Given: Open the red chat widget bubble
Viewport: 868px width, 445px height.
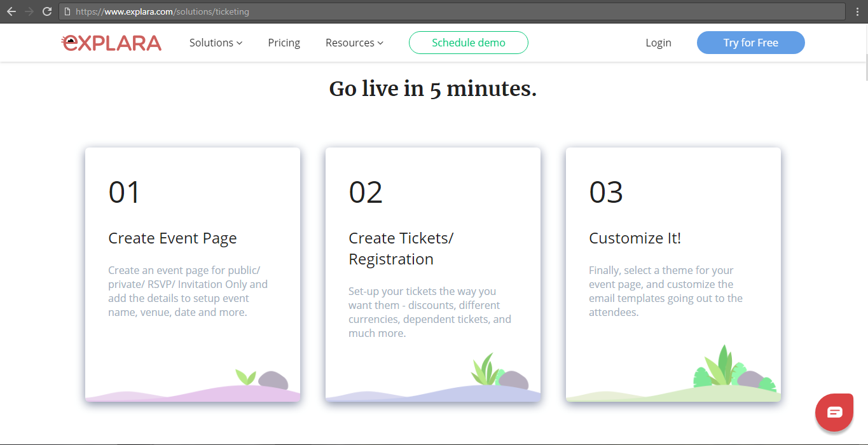Looking at the screenshot, I should point(834,413).
